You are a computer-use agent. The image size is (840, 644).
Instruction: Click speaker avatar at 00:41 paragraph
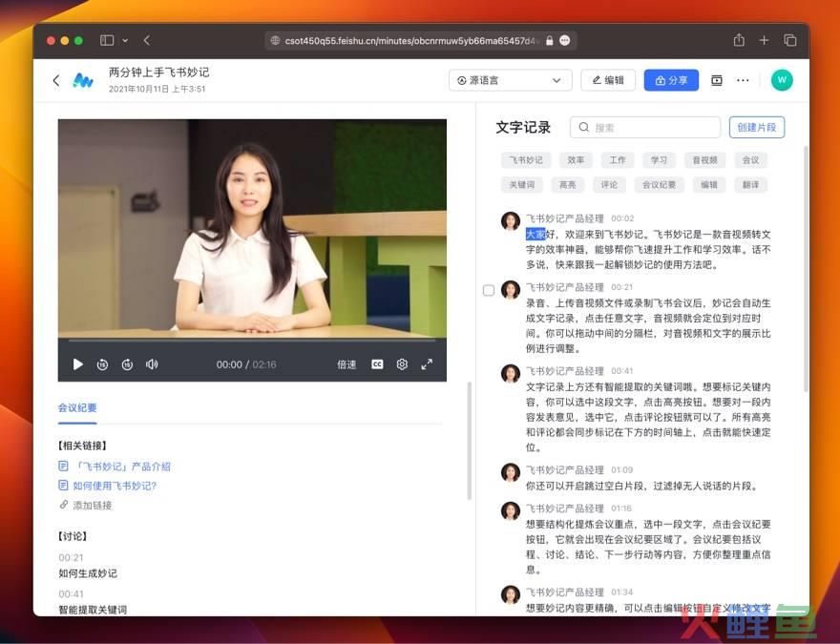(511, 374)
